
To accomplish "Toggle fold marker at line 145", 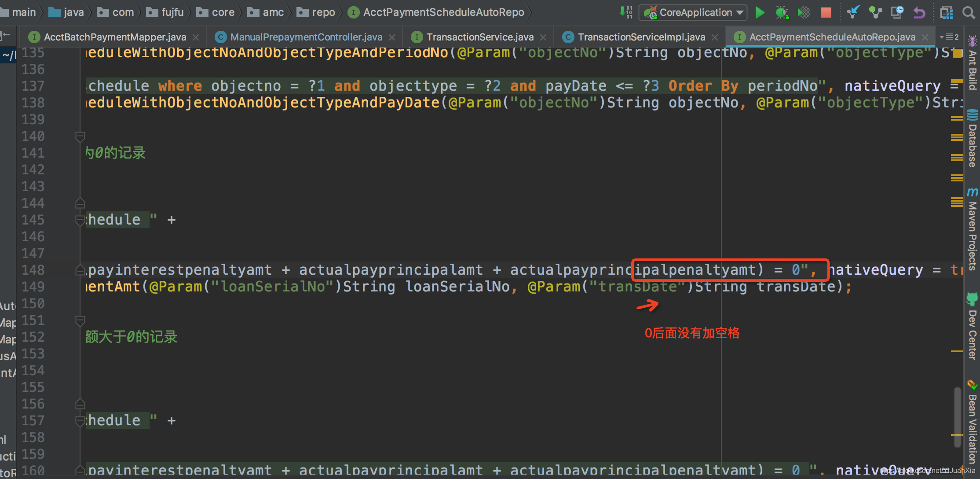I will 80,220.
